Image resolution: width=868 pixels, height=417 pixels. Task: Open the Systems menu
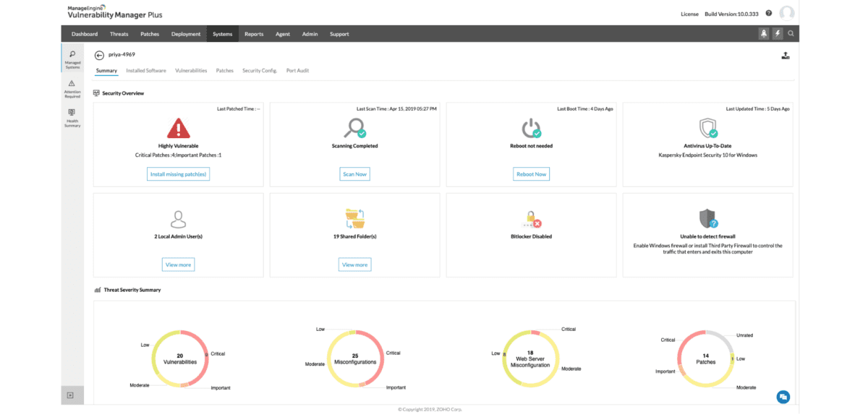[222, 33]
